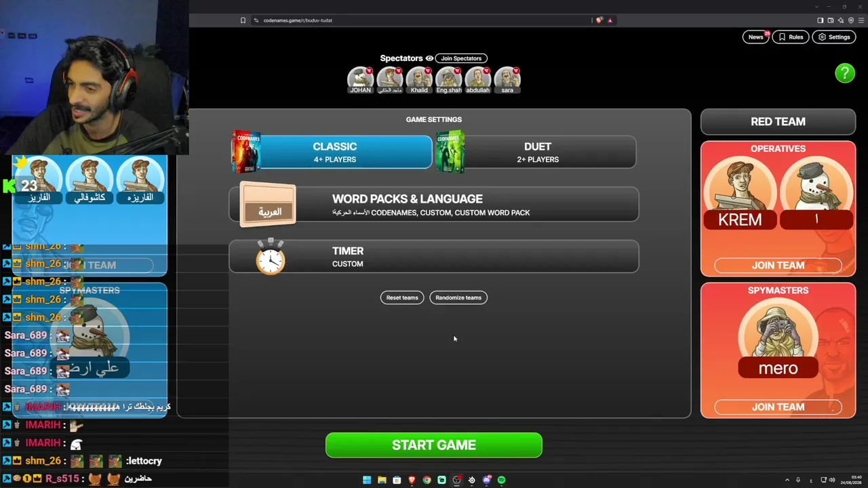Click the News button
868x488 pixels.
coord(755,37)
